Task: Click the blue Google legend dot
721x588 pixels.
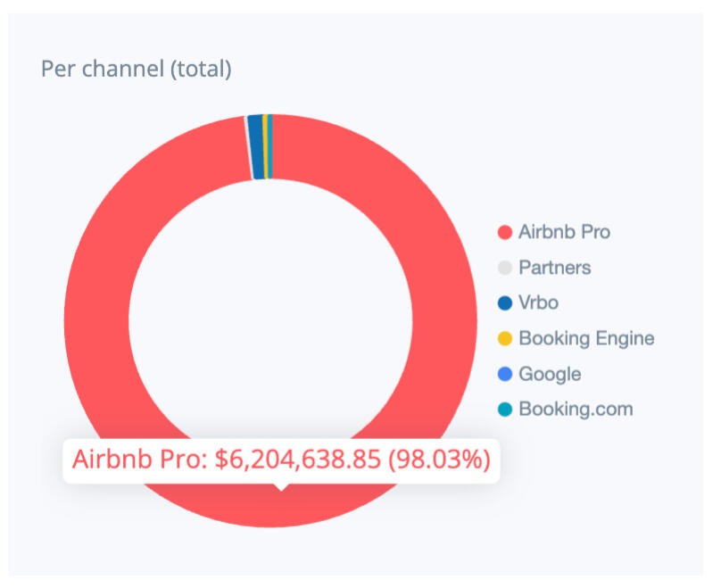Action: coord(505,375)
